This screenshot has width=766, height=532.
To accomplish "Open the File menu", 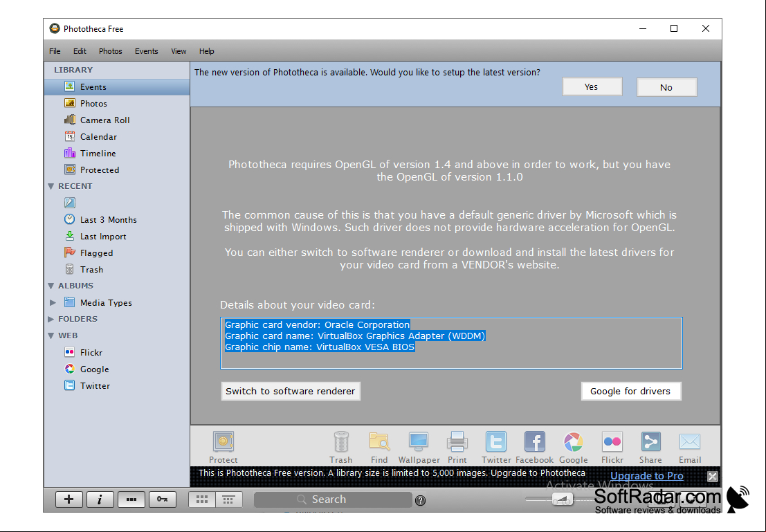I will click(x=55, y=51).
